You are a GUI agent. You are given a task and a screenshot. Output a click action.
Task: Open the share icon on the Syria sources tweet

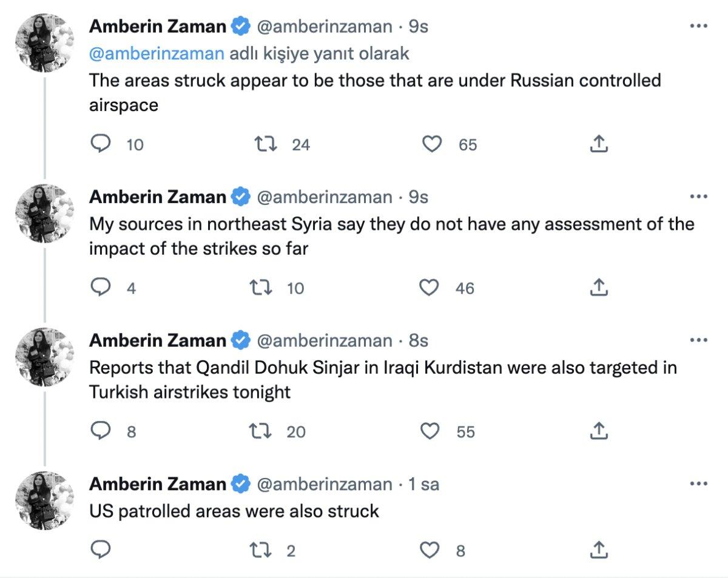(x=599, y=288)
